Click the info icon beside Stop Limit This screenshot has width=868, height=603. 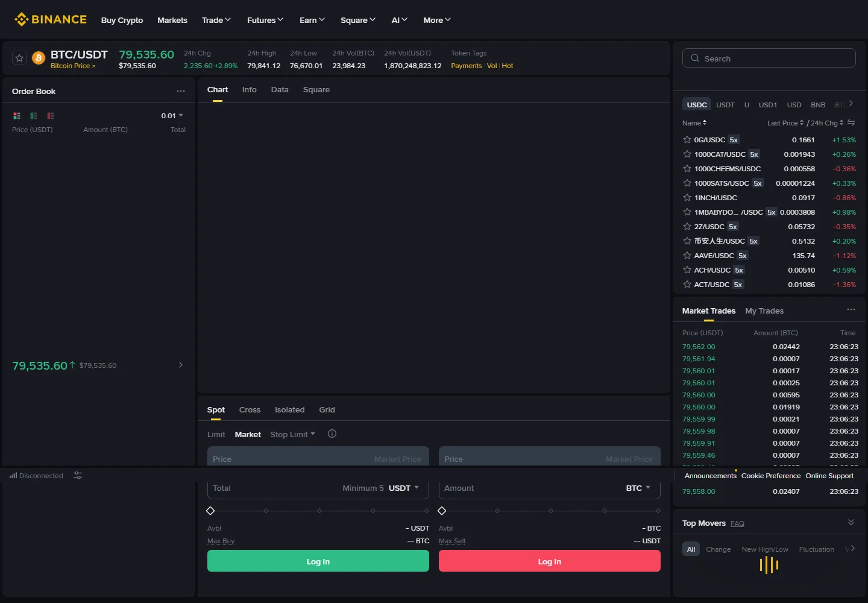(332, 434)
